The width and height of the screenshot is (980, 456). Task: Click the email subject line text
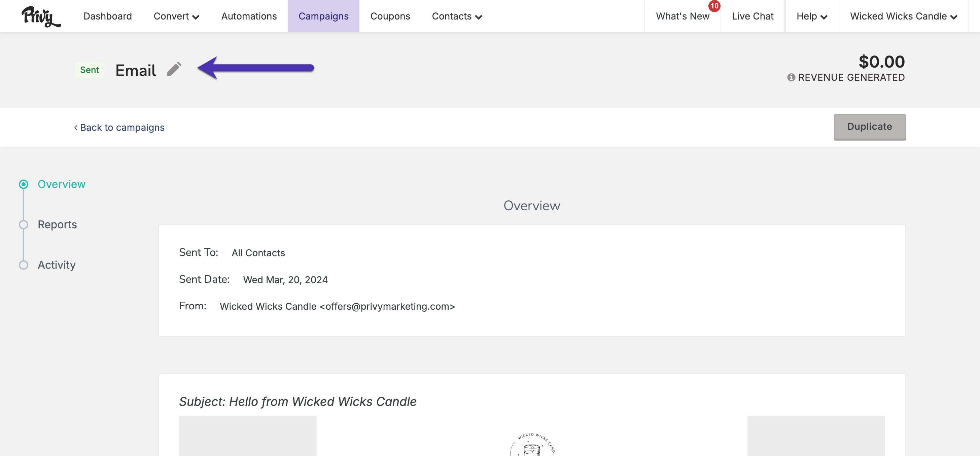point(297,402)
